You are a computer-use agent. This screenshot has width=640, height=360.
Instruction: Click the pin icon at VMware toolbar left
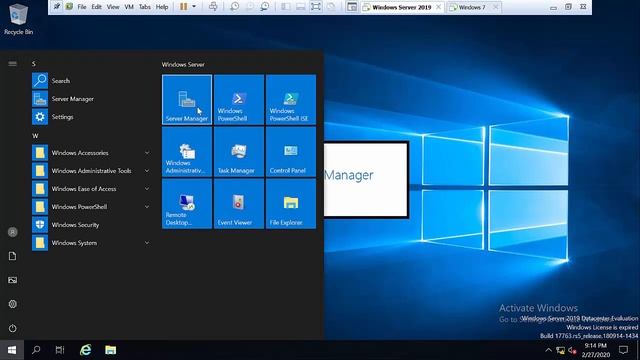pos(57,7)
